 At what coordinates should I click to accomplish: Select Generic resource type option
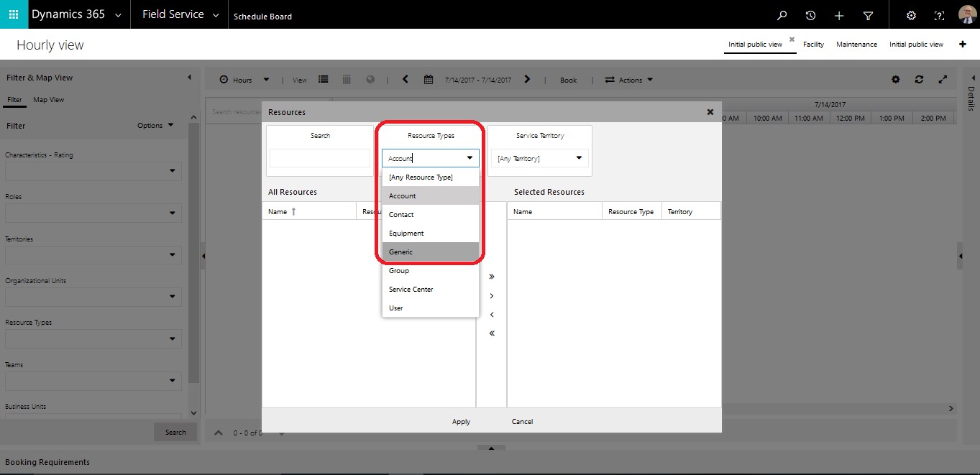(x=431, y=252)
